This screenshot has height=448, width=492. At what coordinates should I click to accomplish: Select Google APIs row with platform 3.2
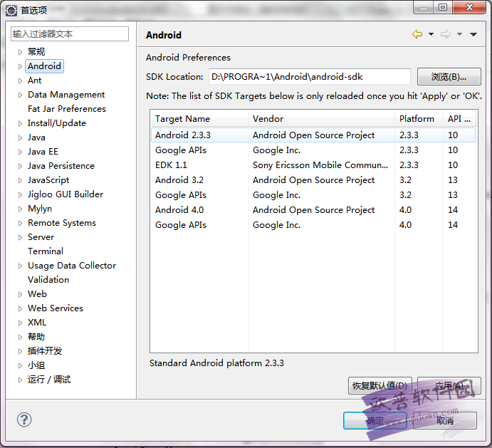pos(313,195)
